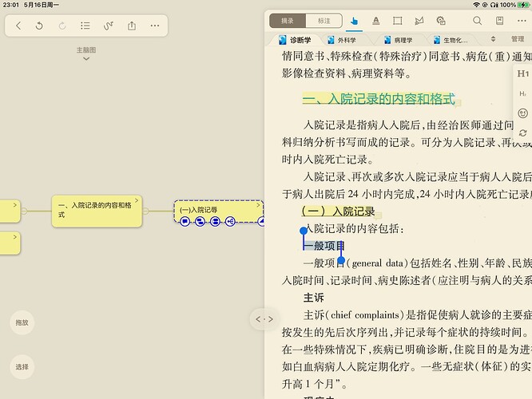The image size is (532, 399).
Task: Switch to the 诊断学 document tab
Action: click(295, 40)
